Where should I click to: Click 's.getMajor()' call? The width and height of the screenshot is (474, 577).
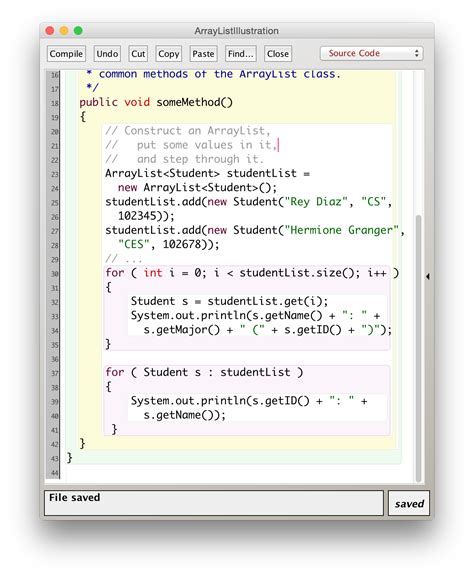point(181,330)
